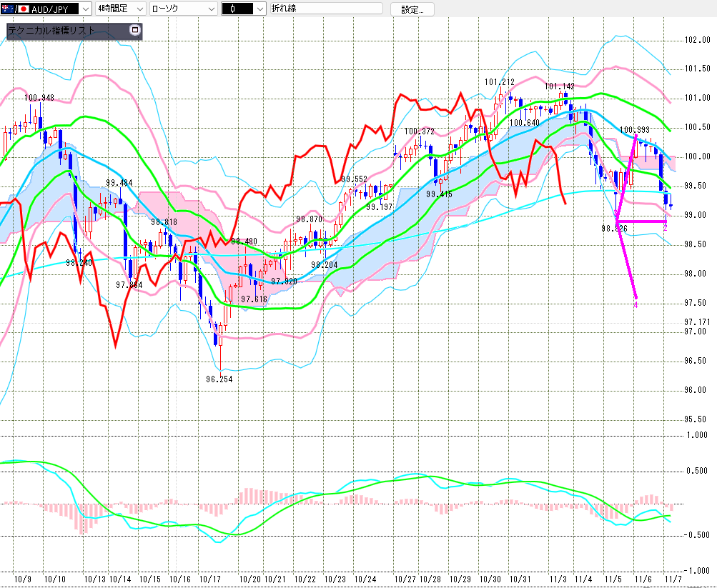Click the magenta number 2 forecast marker
Image resolution: width=717 pixels, height=588 pixels.
coord(665,228)
